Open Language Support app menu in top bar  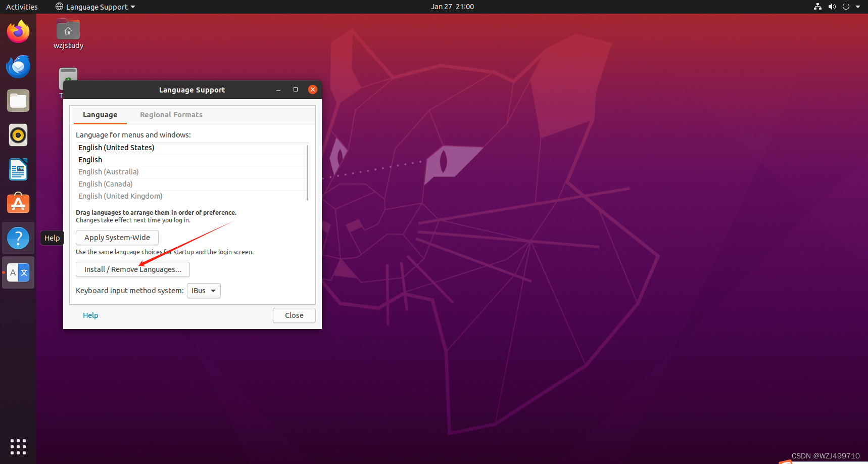point(95,7)
